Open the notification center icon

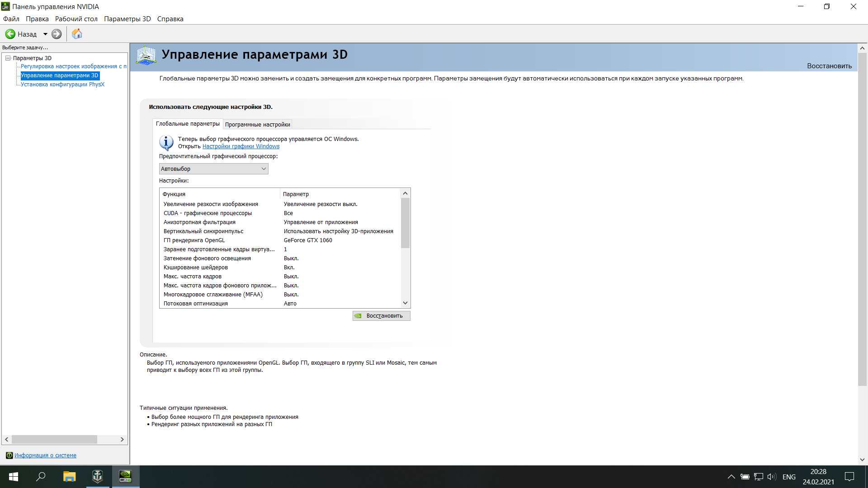coord(849,477)
